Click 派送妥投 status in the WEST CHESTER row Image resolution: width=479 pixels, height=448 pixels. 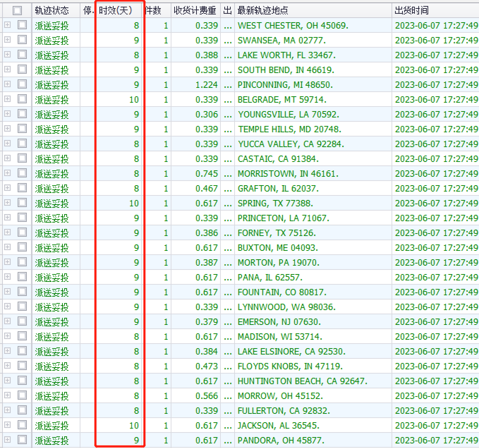(52, 26)
